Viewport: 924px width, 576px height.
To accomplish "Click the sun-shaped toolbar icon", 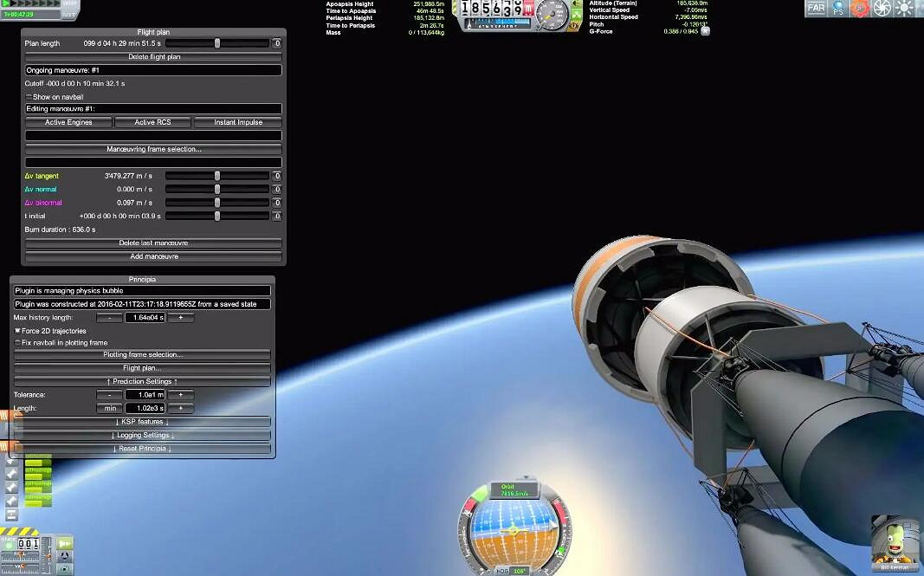I will pyautogui.click(x=904, y=8).
